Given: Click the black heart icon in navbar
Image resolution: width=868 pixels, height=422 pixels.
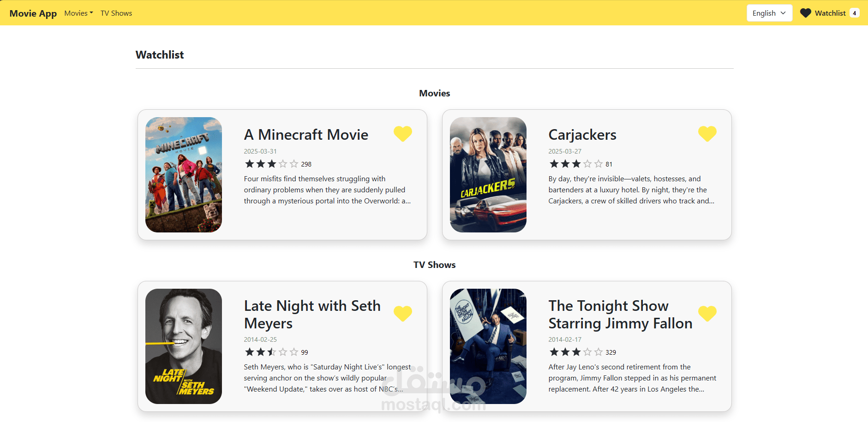Looking at the screenshot, I should click(805, 13).
